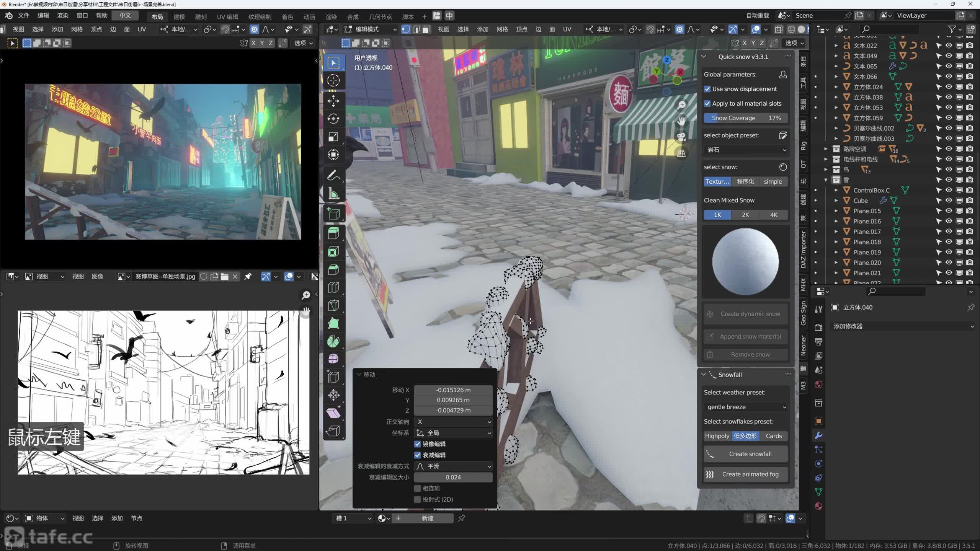Switch to 几何节点 workspace tab

(380, 16)
